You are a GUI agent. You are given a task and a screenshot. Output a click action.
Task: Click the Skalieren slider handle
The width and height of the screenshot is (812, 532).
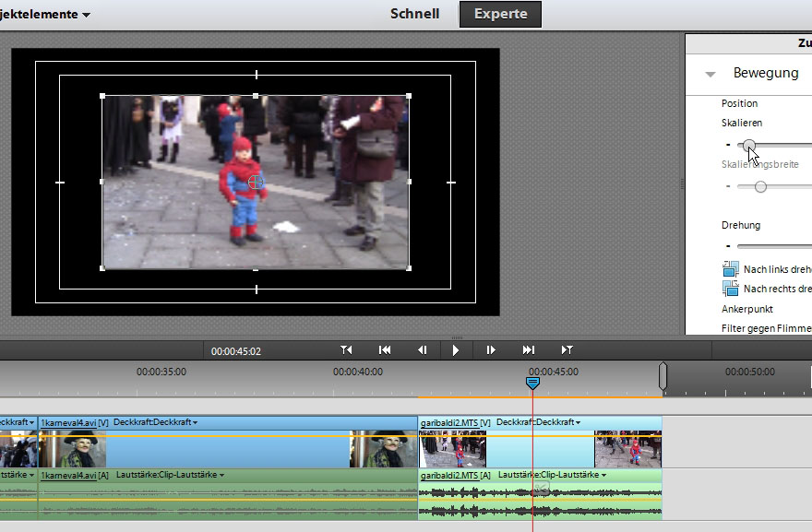pos(749,146)
